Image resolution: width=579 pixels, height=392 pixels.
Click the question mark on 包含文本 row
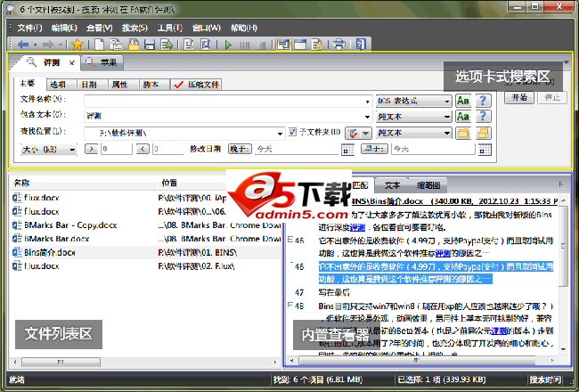[483, 117]
